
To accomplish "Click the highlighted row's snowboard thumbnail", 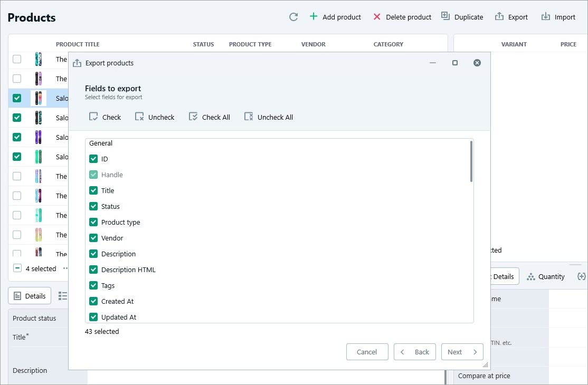I will pyautogui.click(x=38, y=98).
